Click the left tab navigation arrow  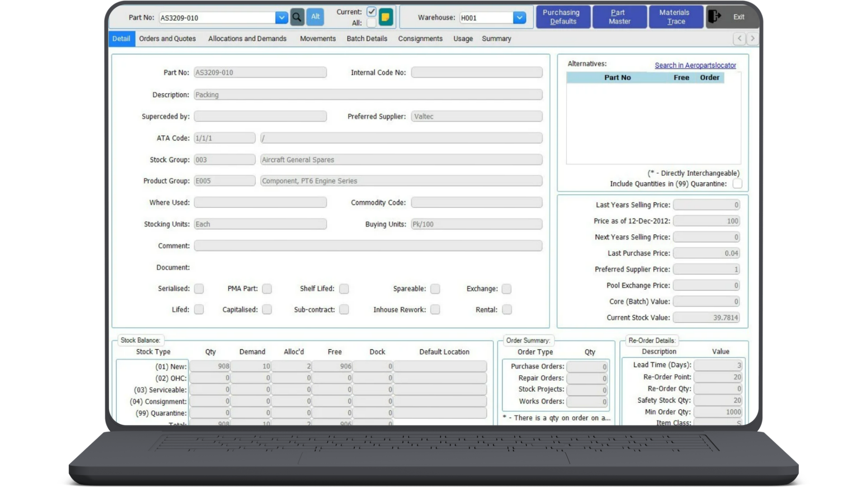click(x=739, y=39)
